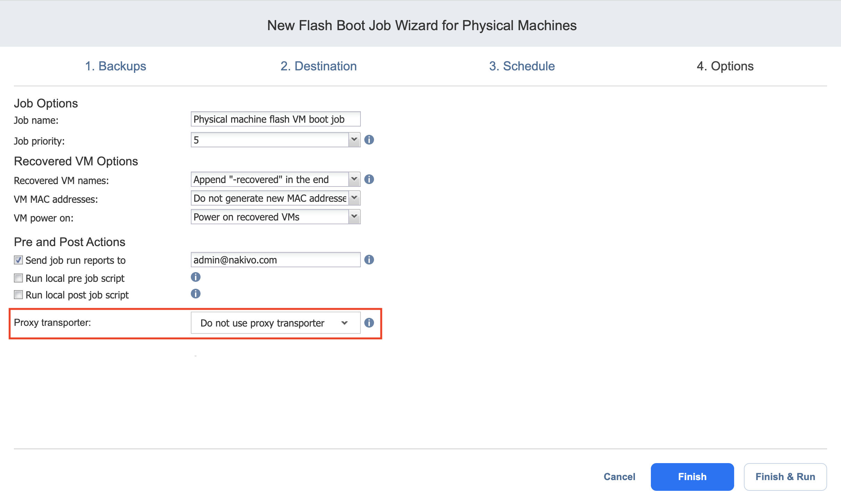The height and width of the screenshot is (504, 841).
Task: Show info icon for Recovered VM names
Action: click(369, 179)
